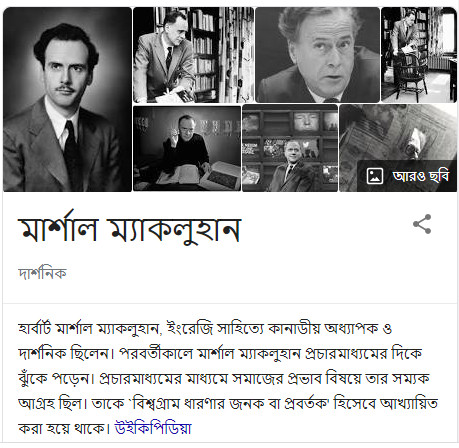
Task: Open the large mustached portrait photo
Action: [68, 99]
